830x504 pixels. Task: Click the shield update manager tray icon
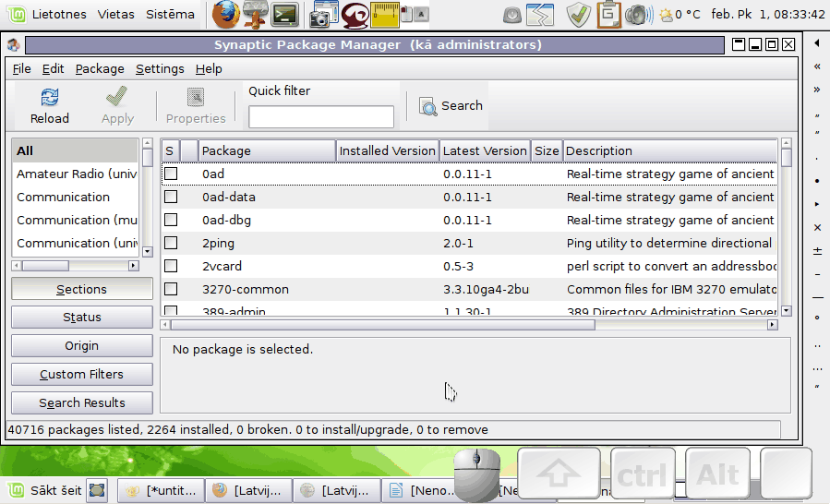[578, 15]
